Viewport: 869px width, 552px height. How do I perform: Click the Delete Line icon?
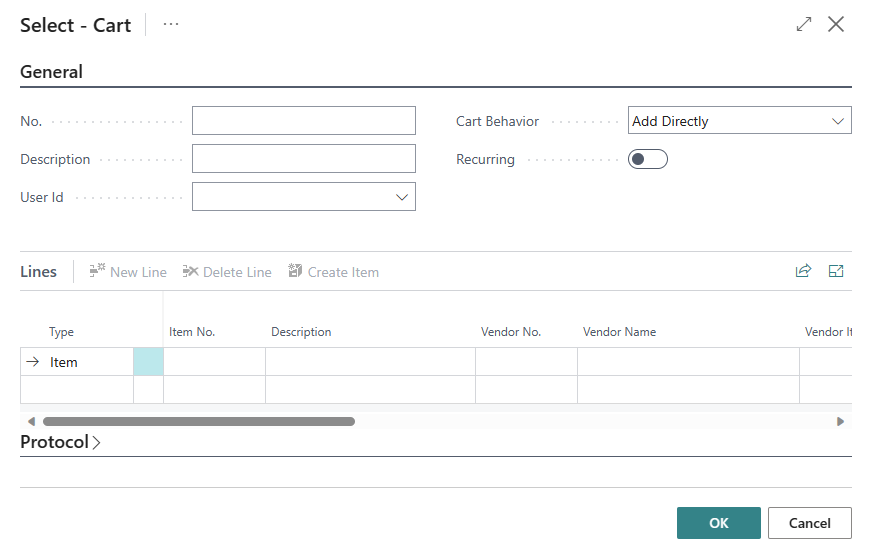click(x=190, y=271)
